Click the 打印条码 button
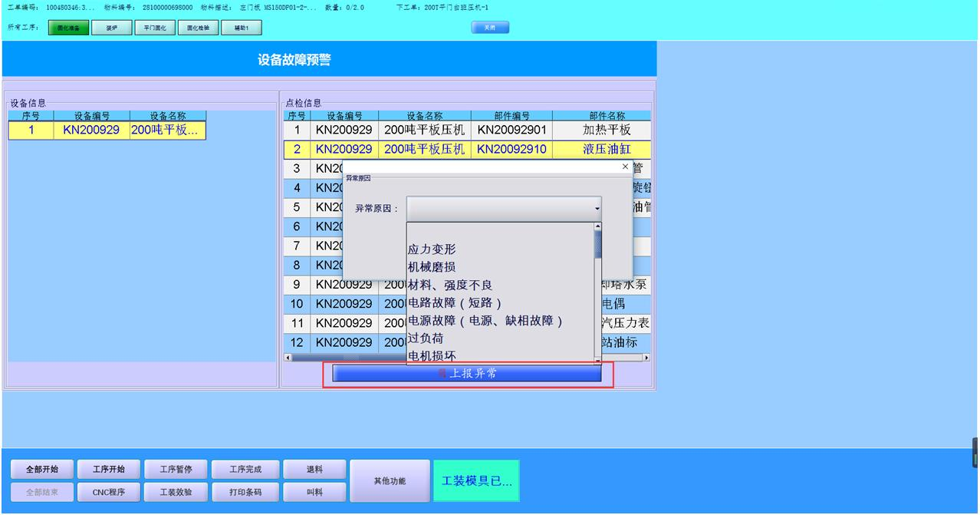 [247, 492]
